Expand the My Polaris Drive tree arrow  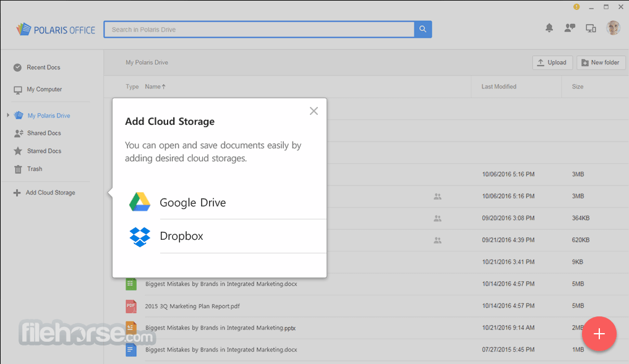7,115
